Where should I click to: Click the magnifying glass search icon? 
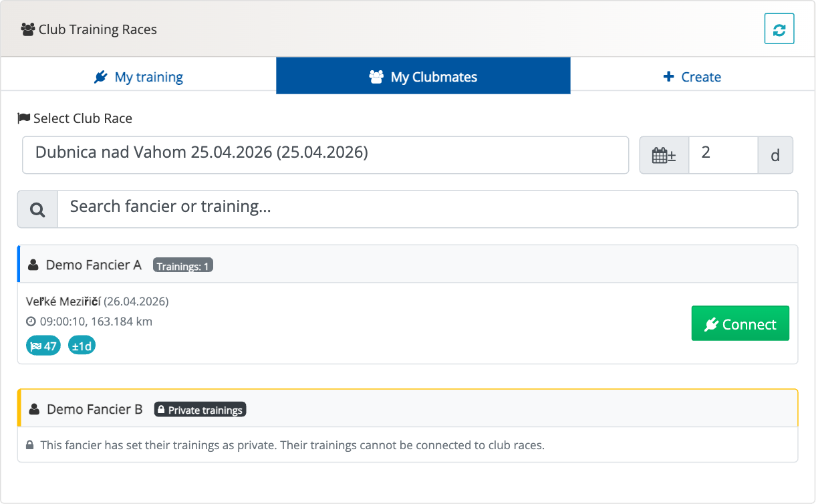point(37,210)
